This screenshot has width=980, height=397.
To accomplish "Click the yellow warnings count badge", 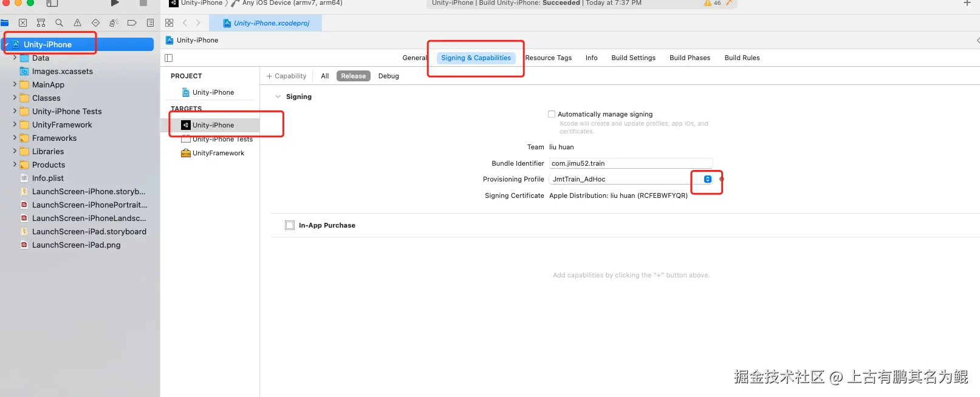I will click(x=712, y=3).
